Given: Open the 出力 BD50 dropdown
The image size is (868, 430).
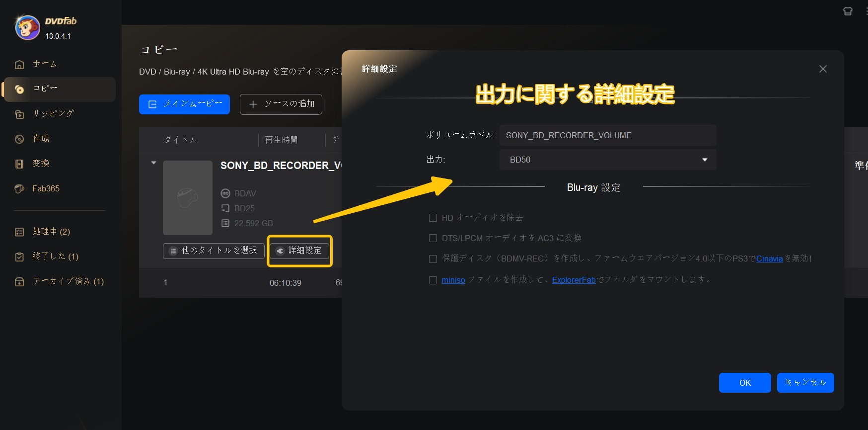Looking at the screenshot, I should point(608,160).
